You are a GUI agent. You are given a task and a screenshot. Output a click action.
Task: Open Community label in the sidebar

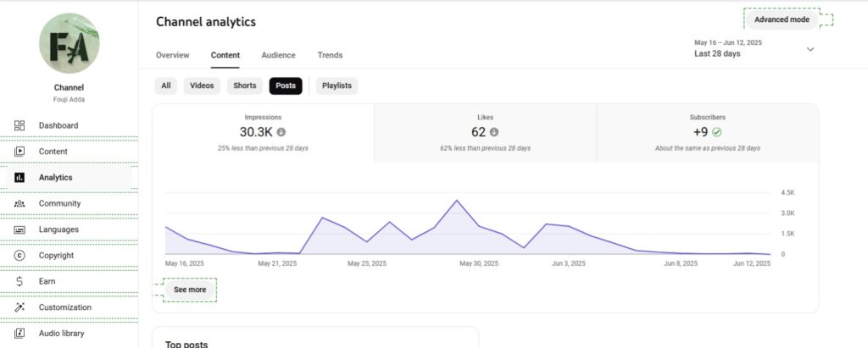(x=60, y=203)
